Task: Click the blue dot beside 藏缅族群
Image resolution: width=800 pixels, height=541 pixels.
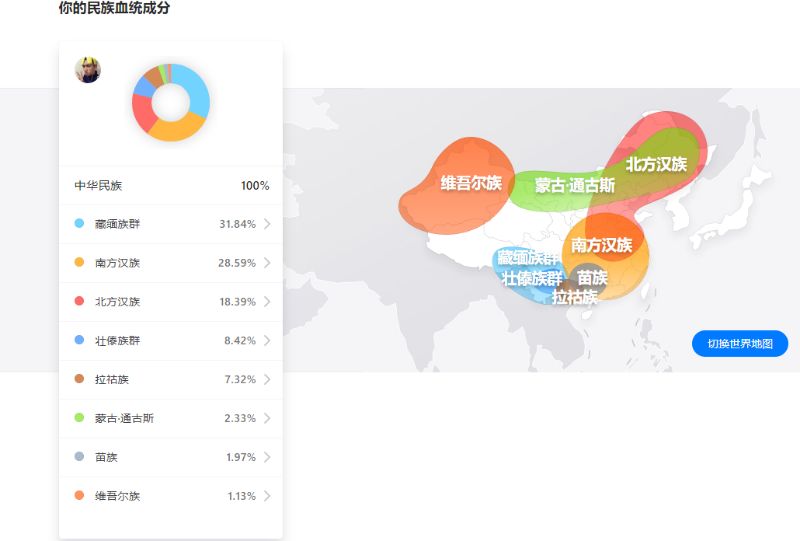Action: (x=79, y=224)
